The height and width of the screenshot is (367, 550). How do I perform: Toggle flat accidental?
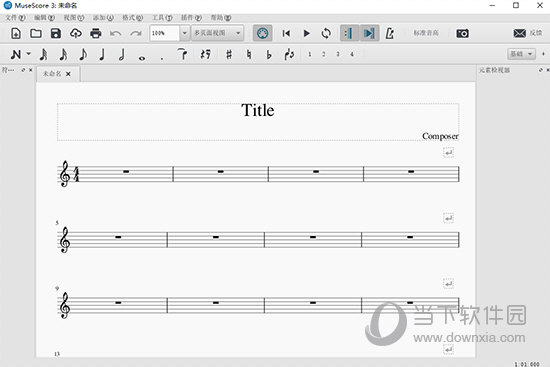coord(269,54)
